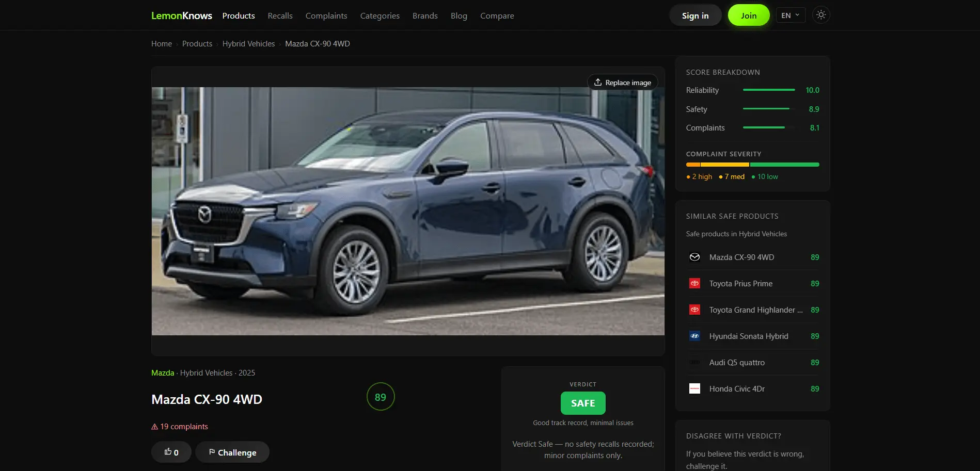
Task: Click the Sign in button
Action: pos(695,15)
